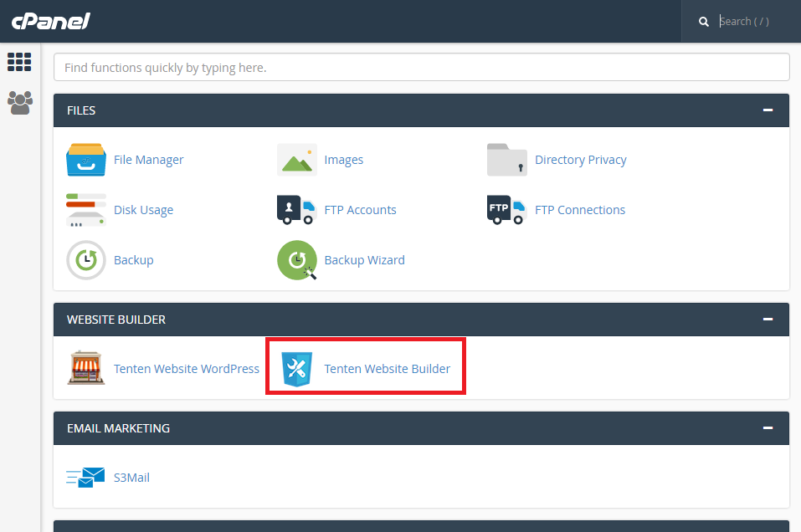The width and height of the screenshot is (801, 532).
Task: Open the Backup link
Action: (x=133, y=260)
